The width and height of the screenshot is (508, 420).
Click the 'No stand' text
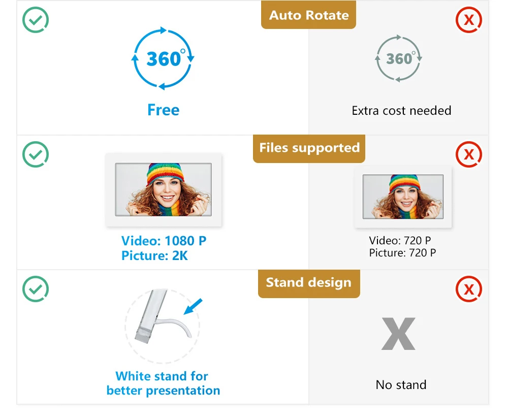pyautogui.click(x=401, y=385)
